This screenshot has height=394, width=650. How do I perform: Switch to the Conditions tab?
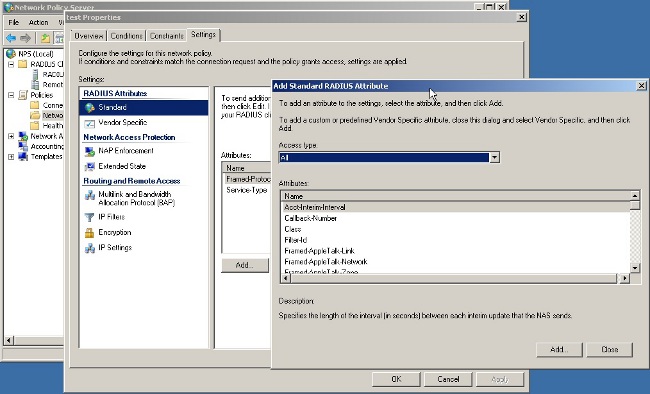point(126,36)
